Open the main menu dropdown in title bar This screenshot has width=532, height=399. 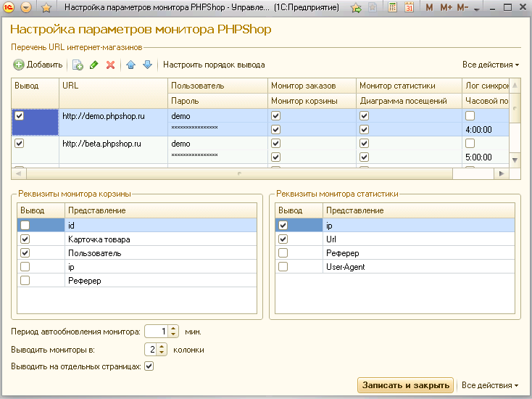26,8
